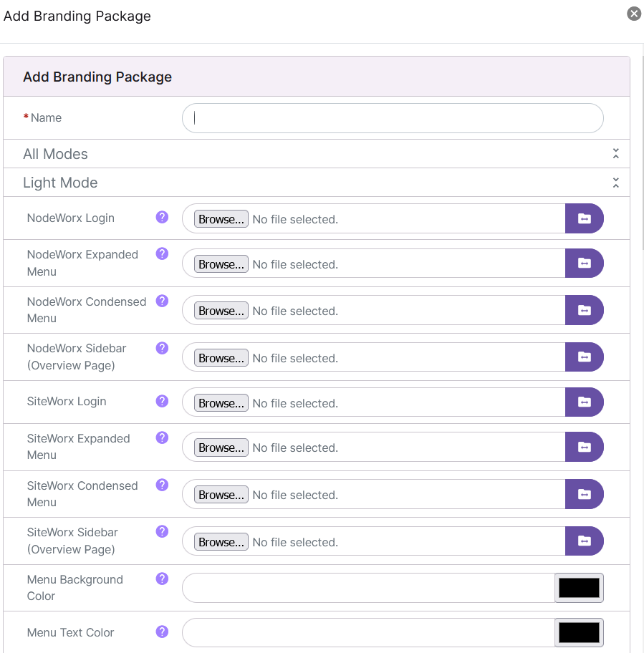Viewport: 644px width, 653px height.
Task: View help icon beside NodeWorx Sidebar (Overview Page)
Action: pyautogui.click(x=162, y=348)
